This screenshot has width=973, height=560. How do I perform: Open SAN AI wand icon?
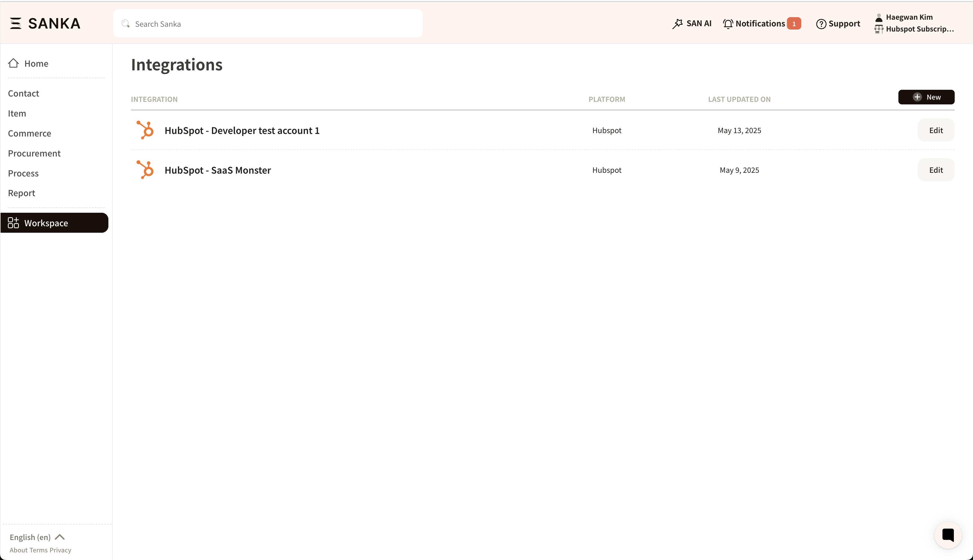pos(677,24)
